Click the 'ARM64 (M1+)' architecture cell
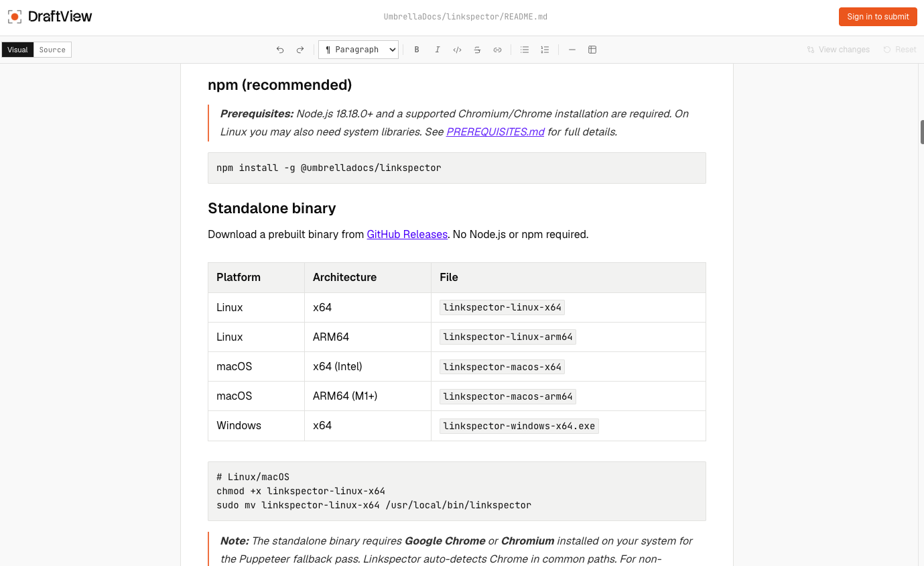924x566 pixels. [368, 396]
